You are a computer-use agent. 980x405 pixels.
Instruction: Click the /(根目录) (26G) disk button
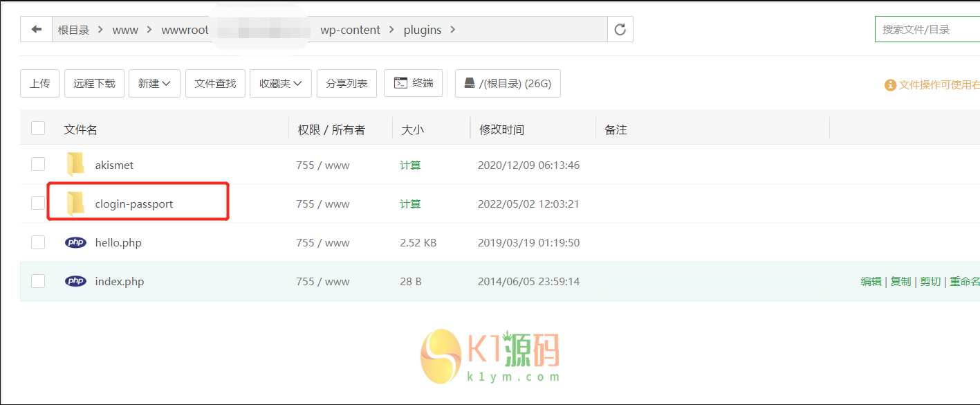click(x=508, y=83)
